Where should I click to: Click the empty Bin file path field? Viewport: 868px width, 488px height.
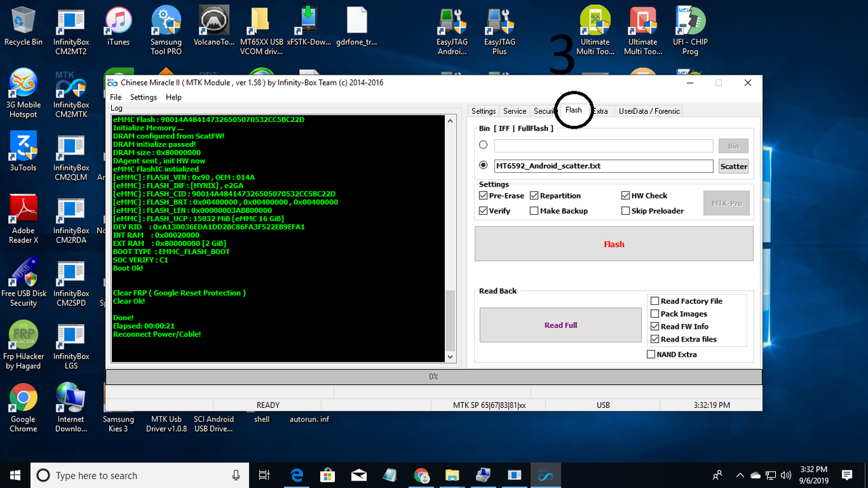[604, 146]
